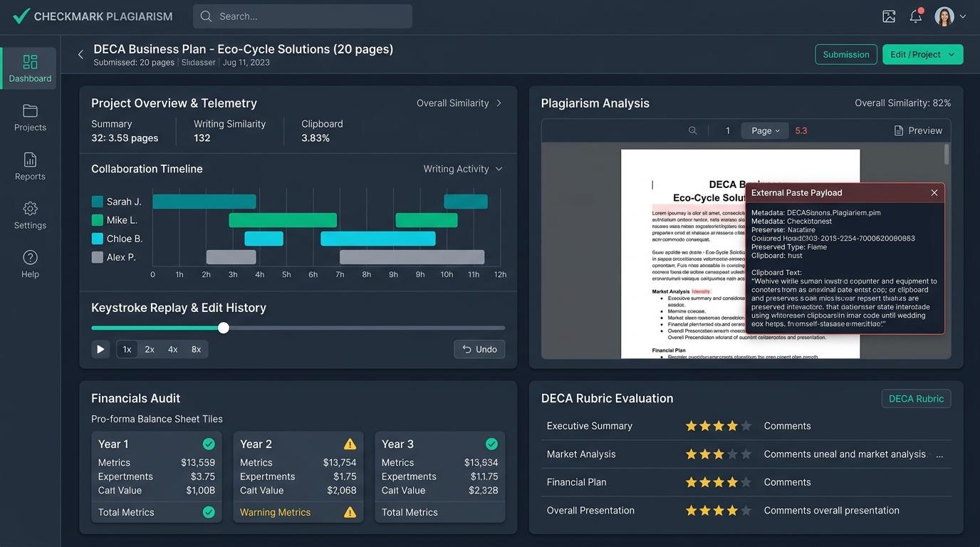Click the Submission button
This screenshot has width=980, height=547.
coord(846,55)
